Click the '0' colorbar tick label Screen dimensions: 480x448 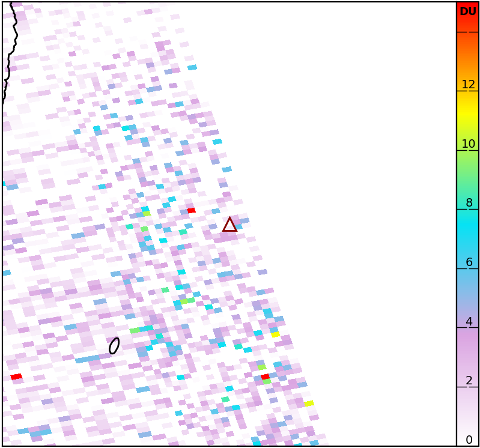click(x=469, y=440)
